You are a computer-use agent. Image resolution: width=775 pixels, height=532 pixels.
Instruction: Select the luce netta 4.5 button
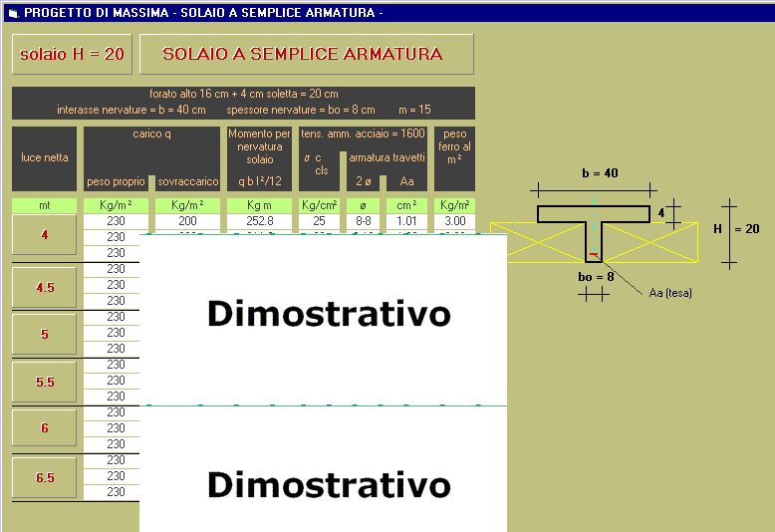tap(45, 287)
